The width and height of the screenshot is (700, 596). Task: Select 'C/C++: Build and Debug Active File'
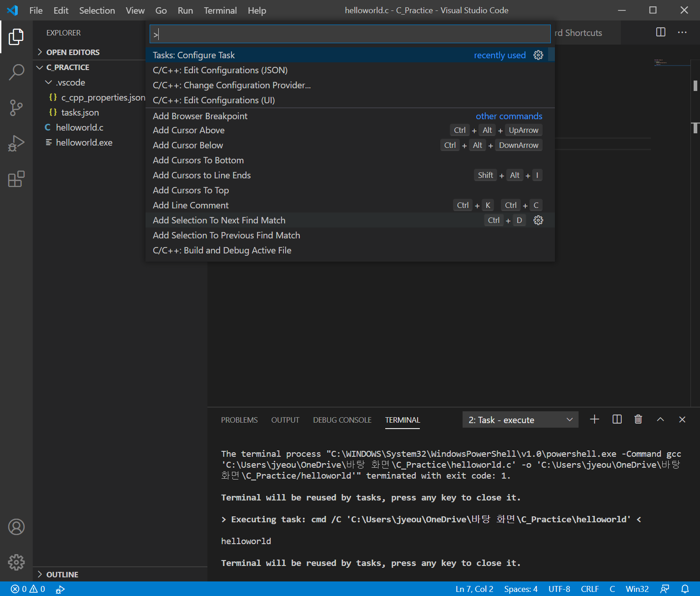pyautogui.click(x=350, y=250)
